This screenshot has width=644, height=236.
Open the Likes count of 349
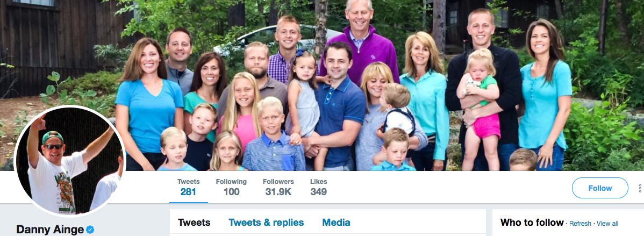[x=319, y=187]
